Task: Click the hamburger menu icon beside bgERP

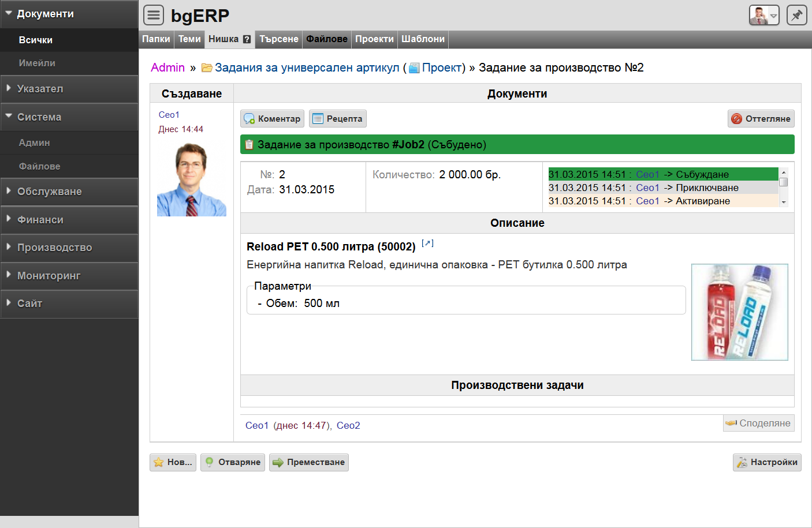Action: tap(154, 15)
